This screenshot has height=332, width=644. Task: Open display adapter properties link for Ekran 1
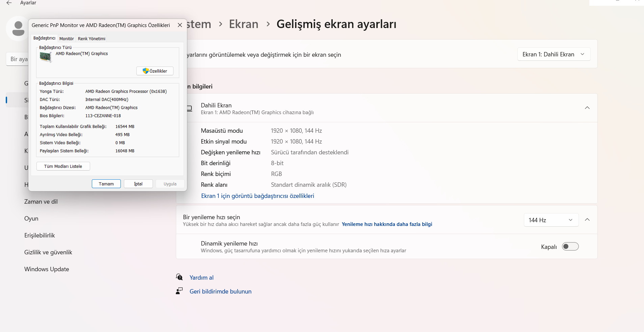click(x=257, y=196)
